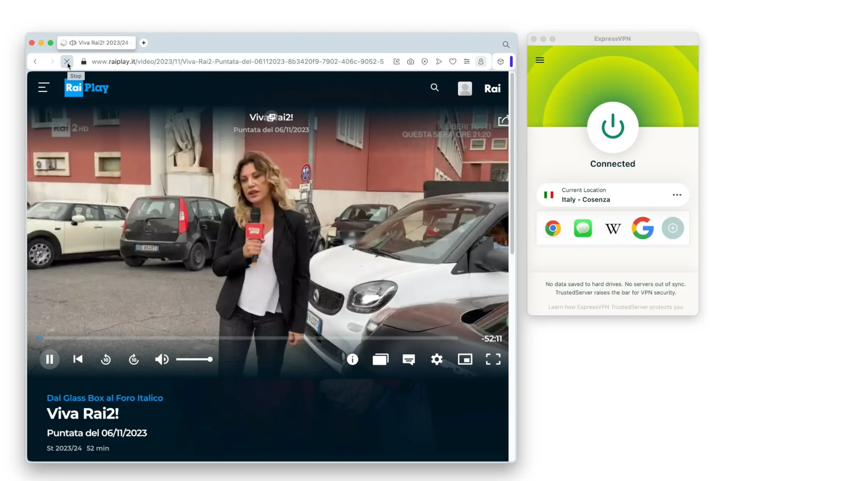Pause the video playback
Viewport: 868px width, 481px height.
pyautogui.click(x=49, y=359)
